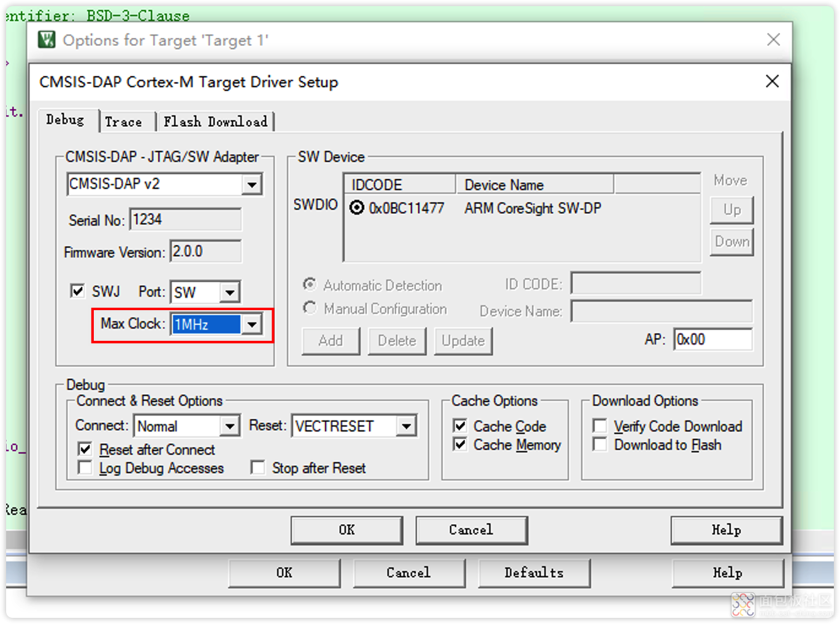Click the Delete device button
This screenshot has width=840, height=624.
397,341
